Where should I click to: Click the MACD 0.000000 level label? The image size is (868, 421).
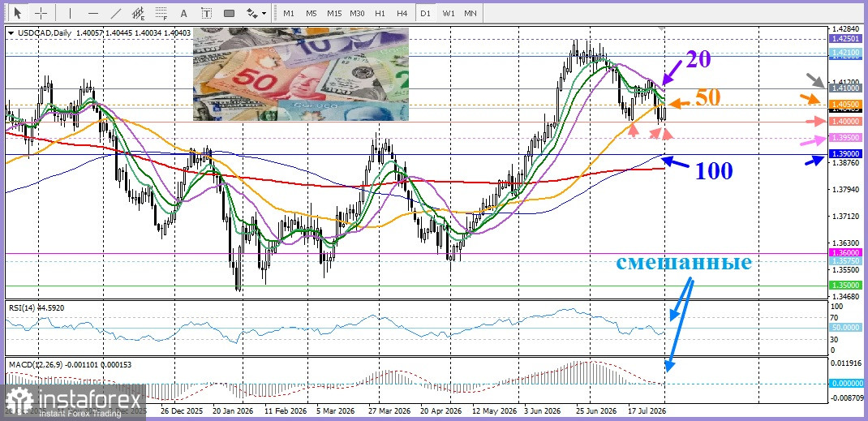(845, 384)
